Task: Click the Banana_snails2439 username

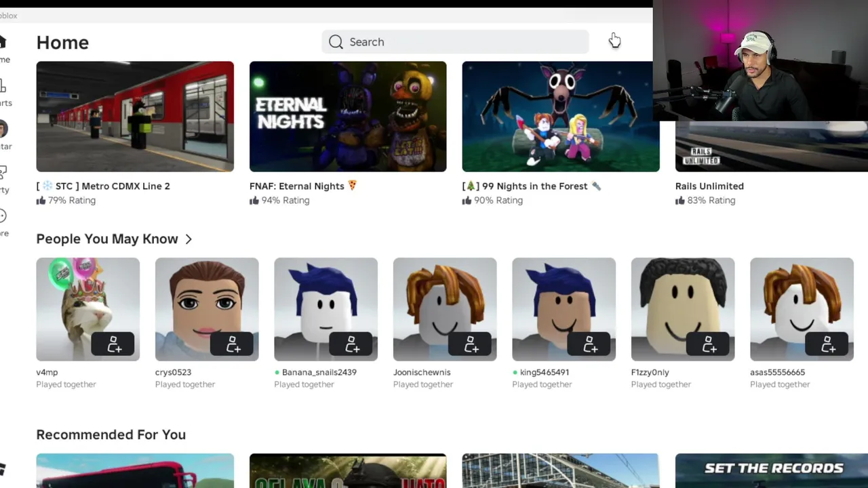Action: coord(319,372)
